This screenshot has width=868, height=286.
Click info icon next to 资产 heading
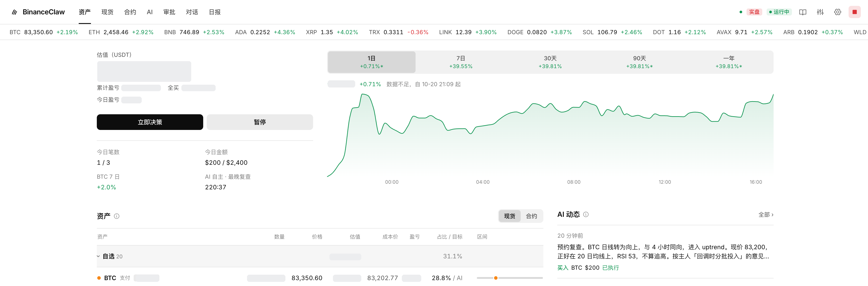117,216
